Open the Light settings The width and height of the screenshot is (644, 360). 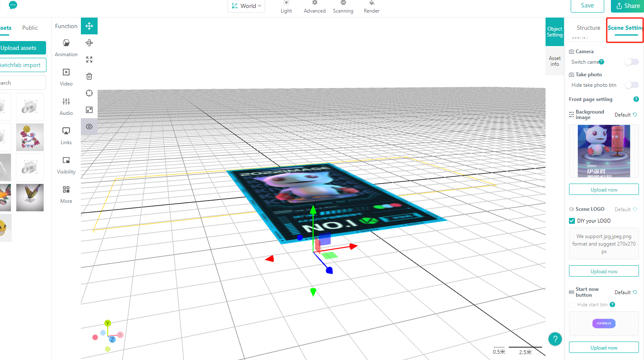click(x=286, y=7)
